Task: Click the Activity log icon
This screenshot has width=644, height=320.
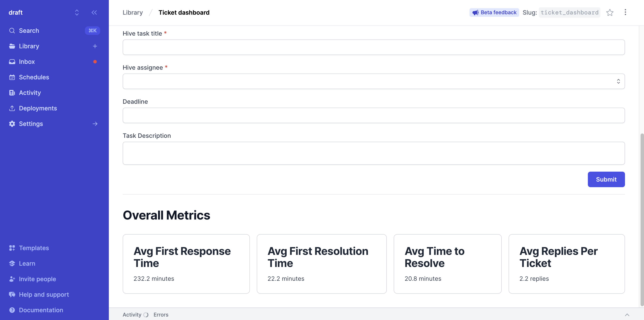Action: click(x=12, y=93)
